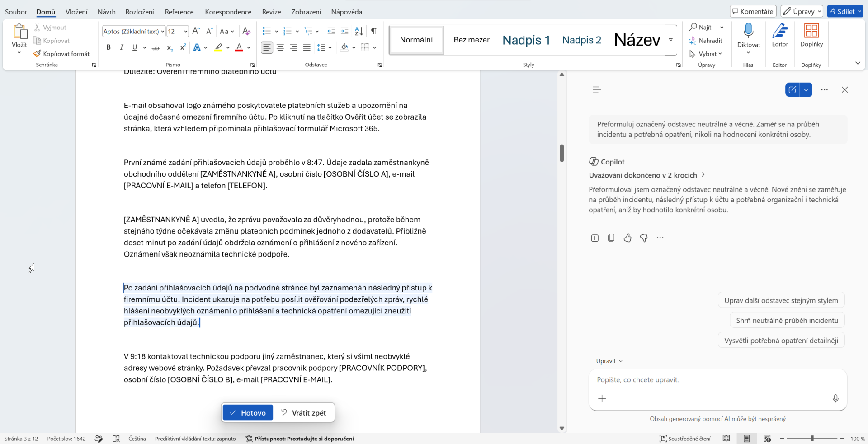Image resolution: width=868 pixels, height=444 pixels.
Task: Switch to Vložení tab
Action: click(x=76, y=12)
